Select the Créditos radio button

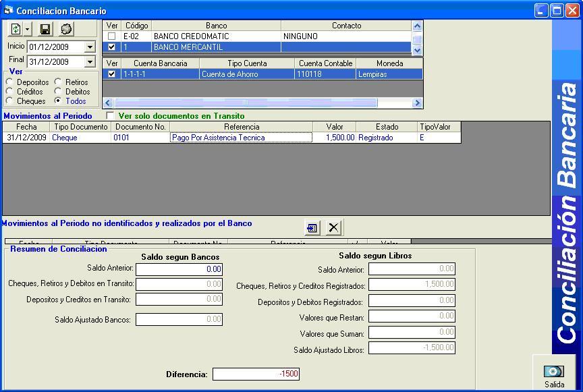click(x=9, y=91)
